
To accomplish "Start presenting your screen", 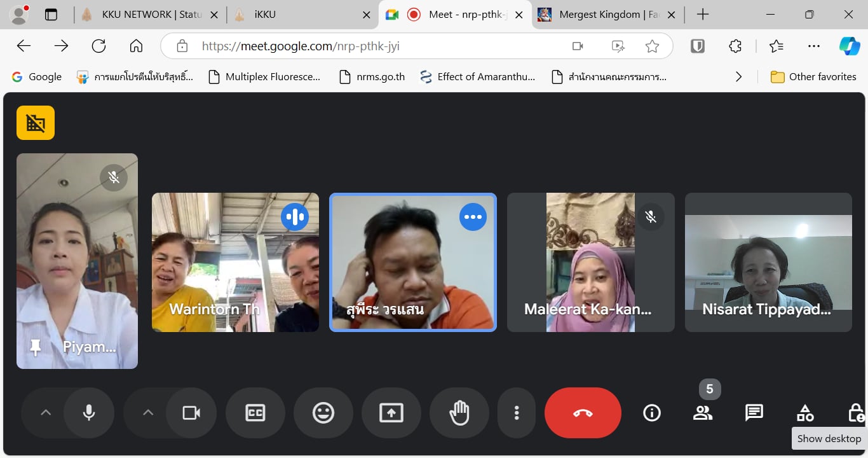I will tap(391, 413).
